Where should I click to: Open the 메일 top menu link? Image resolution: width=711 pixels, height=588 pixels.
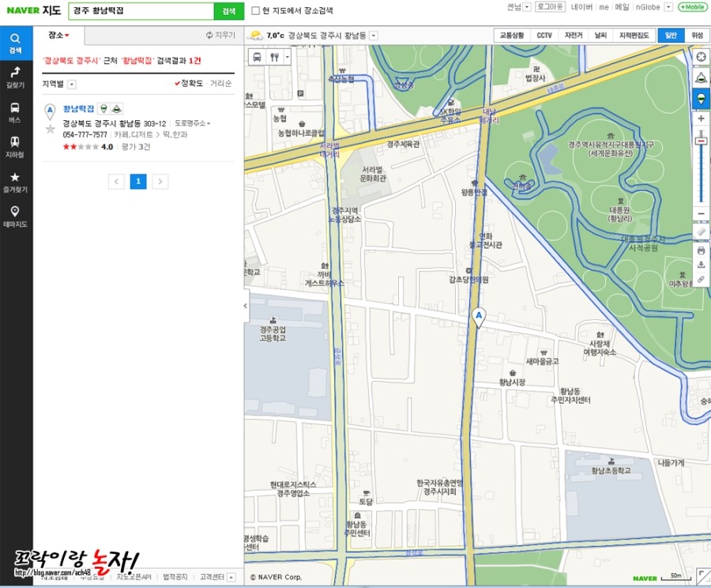622,7
